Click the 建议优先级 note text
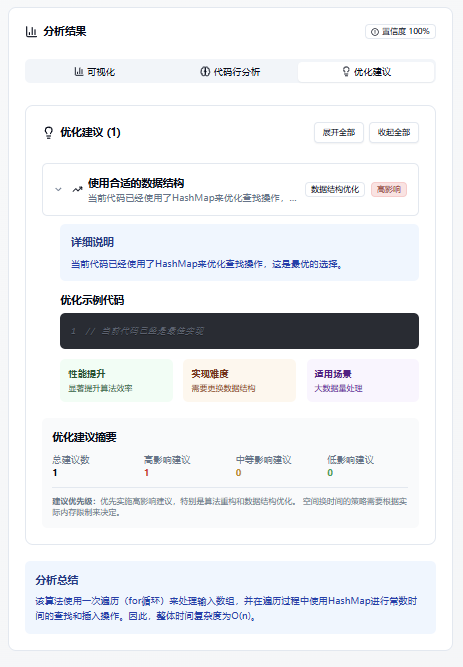The width and height of the screenshot is (463, 667). pyautogui.click(x=230, y=507)
